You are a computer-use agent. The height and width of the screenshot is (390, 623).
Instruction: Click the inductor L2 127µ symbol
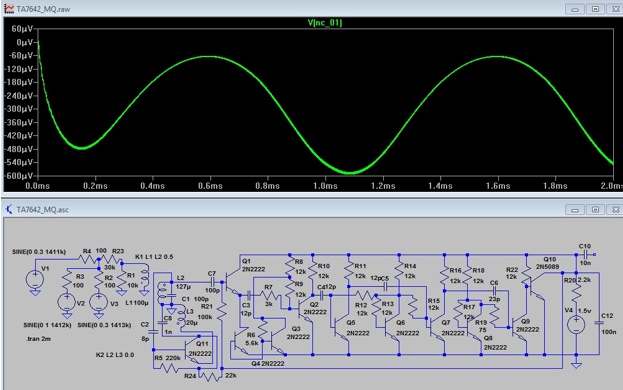pos(162,293)
